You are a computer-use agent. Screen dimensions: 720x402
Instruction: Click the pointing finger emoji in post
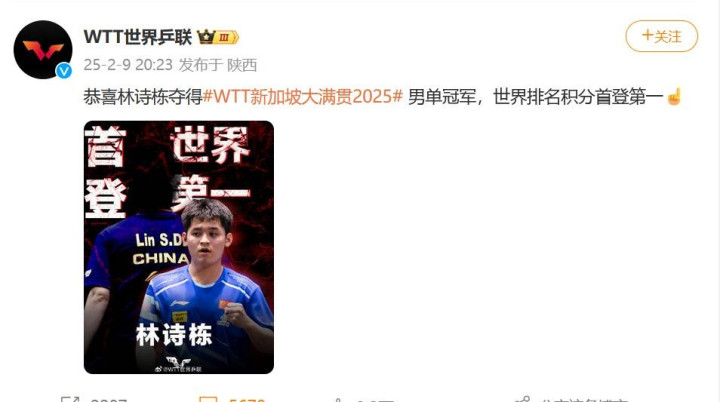674,96
